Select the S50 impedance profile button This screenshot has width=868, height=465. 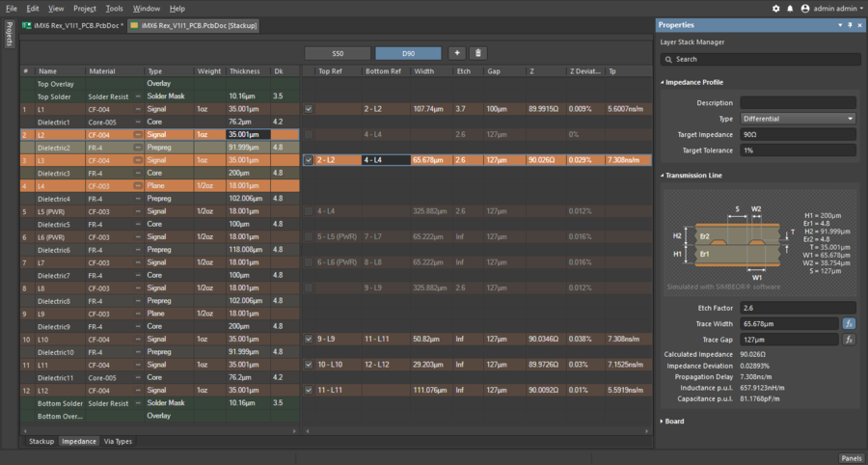pyautogui.click(x=337, y=53)
